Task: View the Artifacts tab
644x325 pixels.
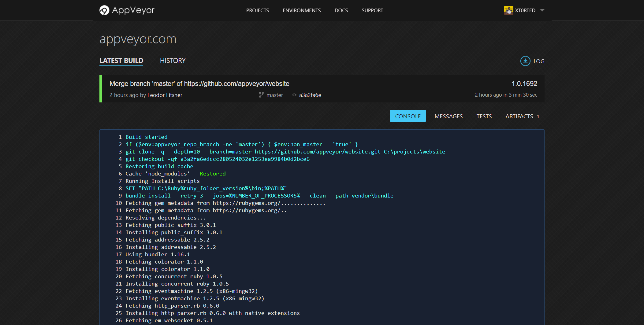Action: pyautogui.click(x=519, y=116)
